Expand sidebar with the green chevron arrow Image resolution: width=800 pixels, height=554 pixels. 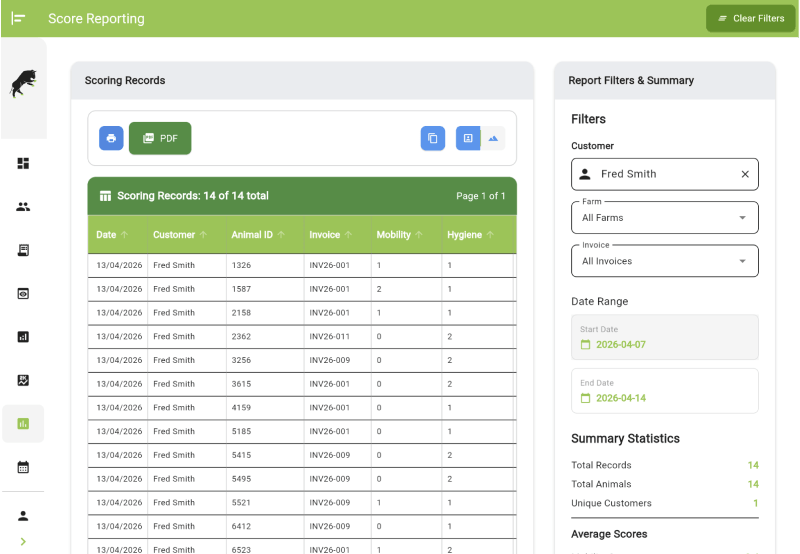tap(23, 542)
